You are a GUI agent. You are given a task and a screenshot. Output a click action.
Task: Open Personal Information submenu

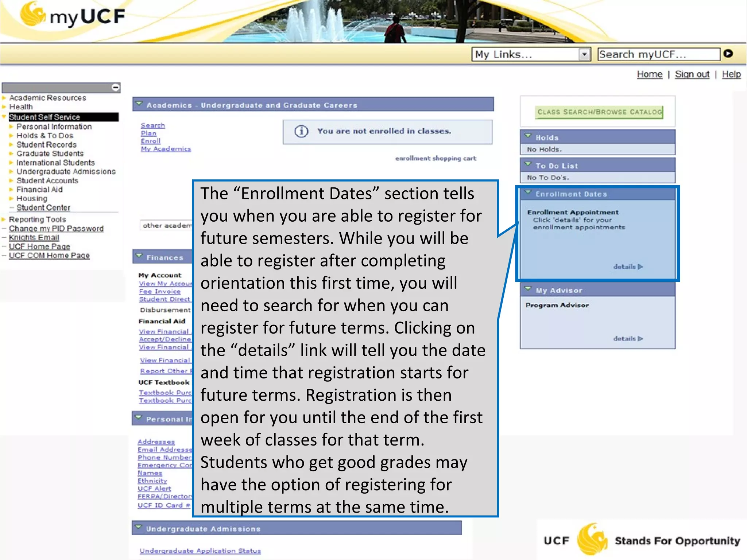click(x=54, y=127)
